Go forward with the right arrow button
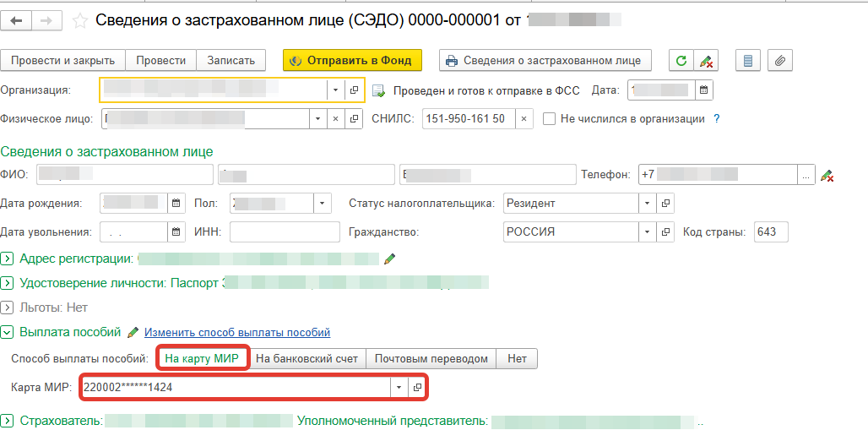The width and height of the screenshot is (868, 441). coord(46,21)
